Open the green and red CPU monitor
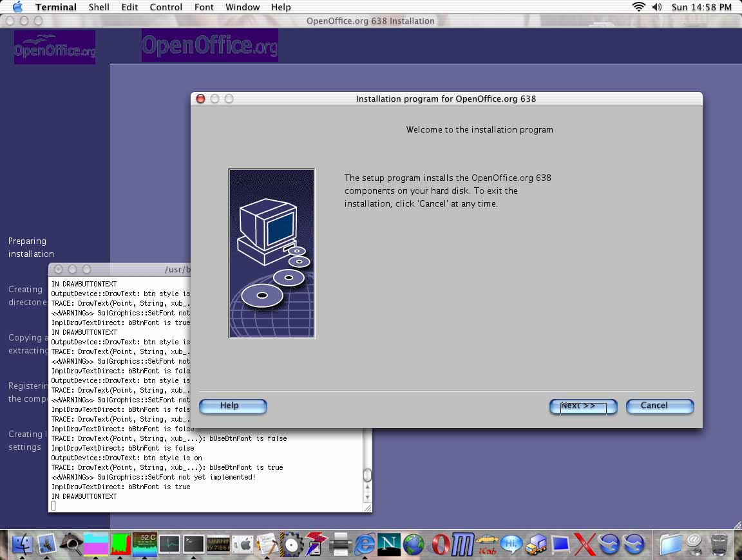 pos(120,544)
